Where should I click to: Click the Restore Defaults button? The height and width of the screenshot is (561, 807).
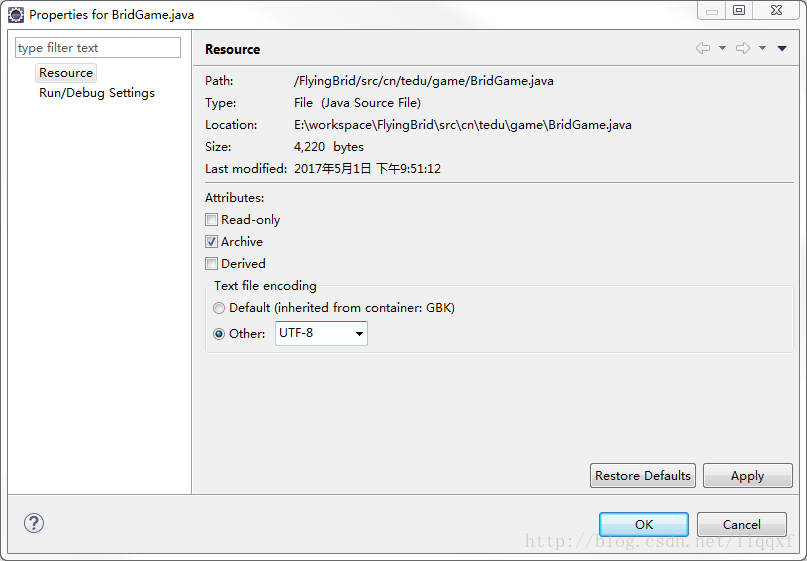coord(643,476)
